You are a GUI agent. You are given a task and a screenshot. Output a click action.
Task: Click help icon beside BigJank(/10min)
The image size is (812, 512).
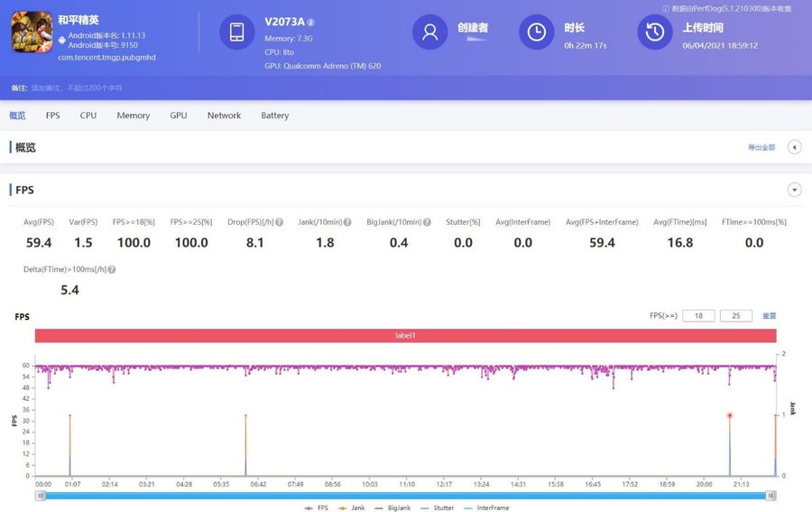[427, 222]
